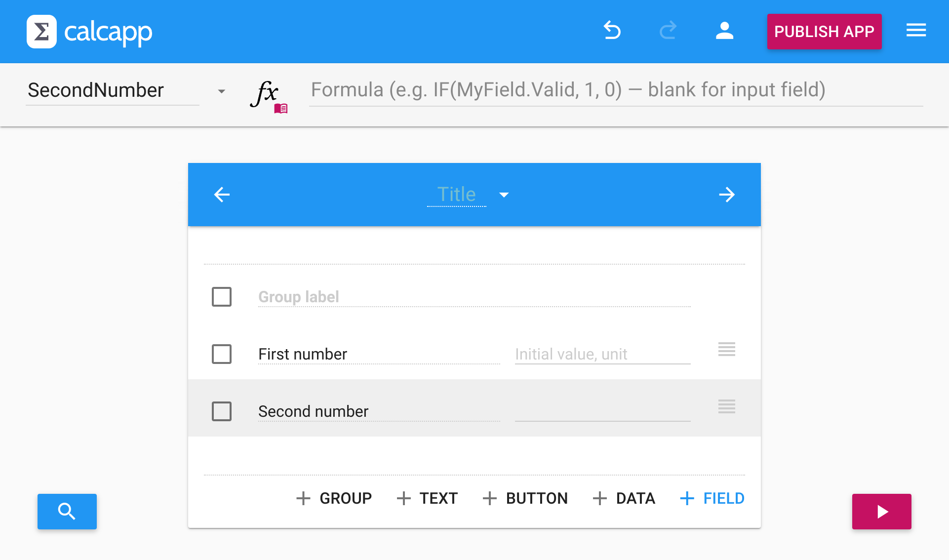The image size is (949, 560).
Task: Click the PUBLISH APP button
Action: [x=824, y=31]
